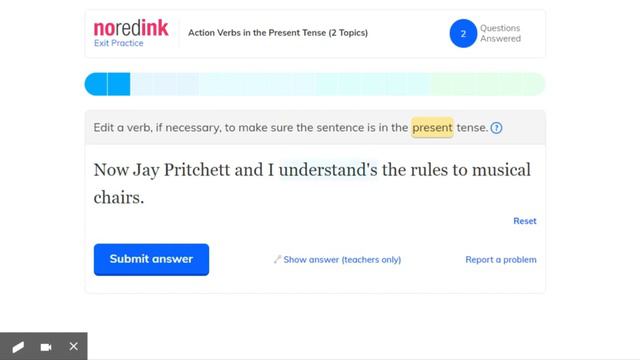Click the NoRedInk logo
Image resolution: width=640 pixels, height=360 pixels.
[x=131, y=28]
